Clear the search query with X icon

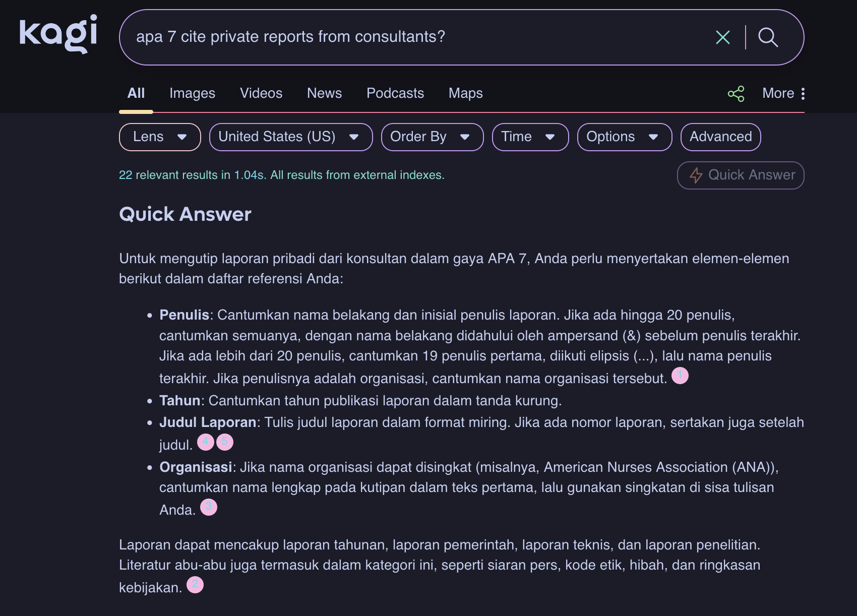tap(722, 37)
